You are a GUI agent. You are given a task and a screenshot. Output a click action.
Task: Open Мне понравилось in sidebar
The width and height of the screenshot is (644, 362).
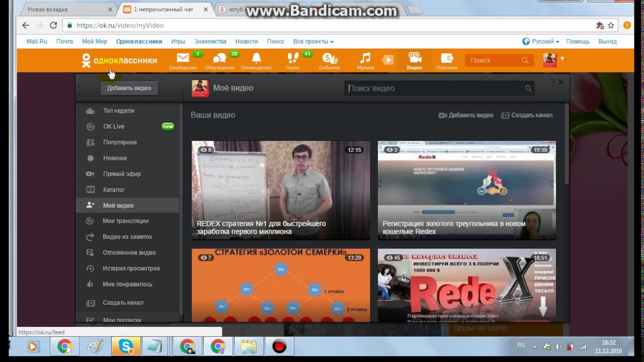tap(127, 284)
